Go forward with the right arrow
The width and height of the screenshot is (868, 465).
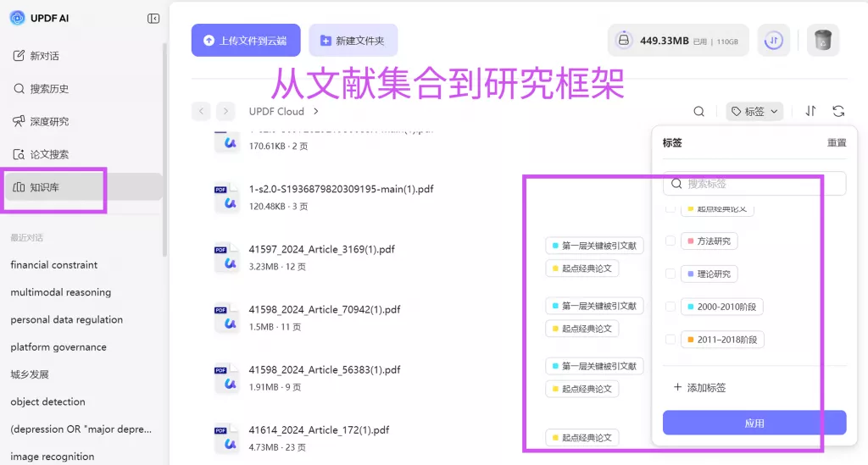point(225,111)
